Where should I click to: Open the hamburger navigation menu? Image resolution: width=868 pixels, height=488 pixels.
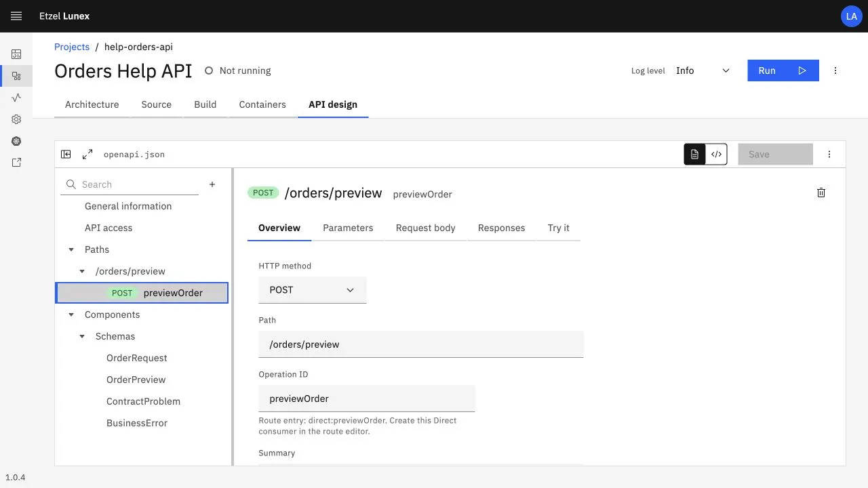pyautogui.click(x=16, y=16)
